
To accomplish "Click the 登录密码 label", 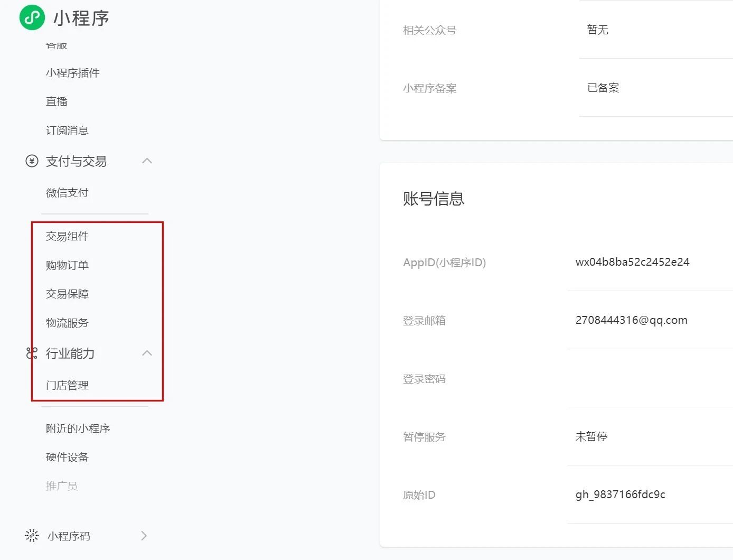I will [424, 379].
